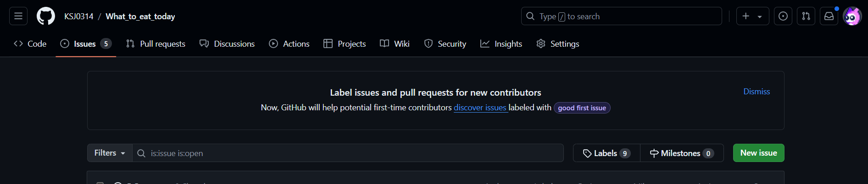Screen dimensions: 868x184
Task: Open repository Settings tab
Action: 557,43
